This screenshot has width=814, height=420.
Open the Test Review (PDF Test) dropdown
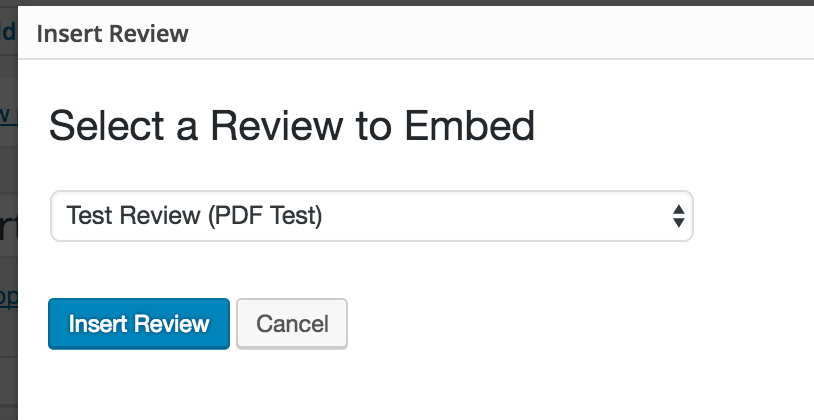pos(371,216)
